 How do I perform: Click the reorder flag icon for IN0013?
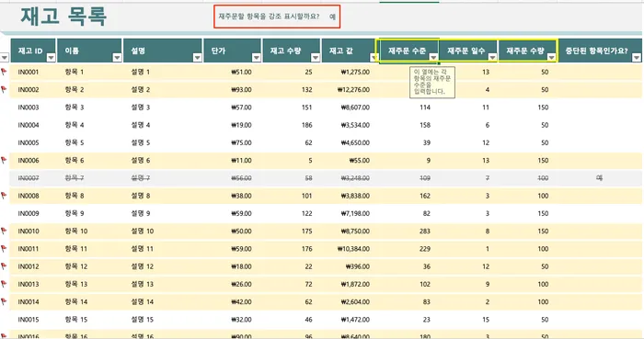click(x=4, y=284)
